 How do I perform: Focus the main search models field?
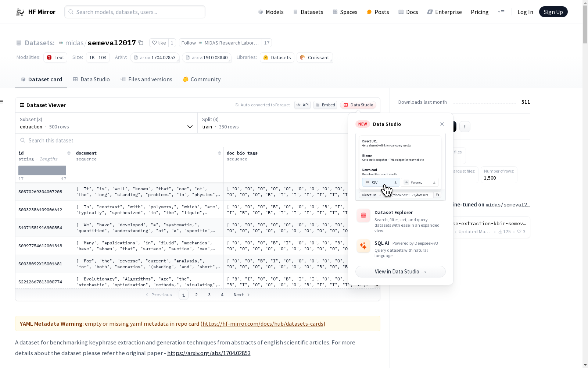[135, 12]
